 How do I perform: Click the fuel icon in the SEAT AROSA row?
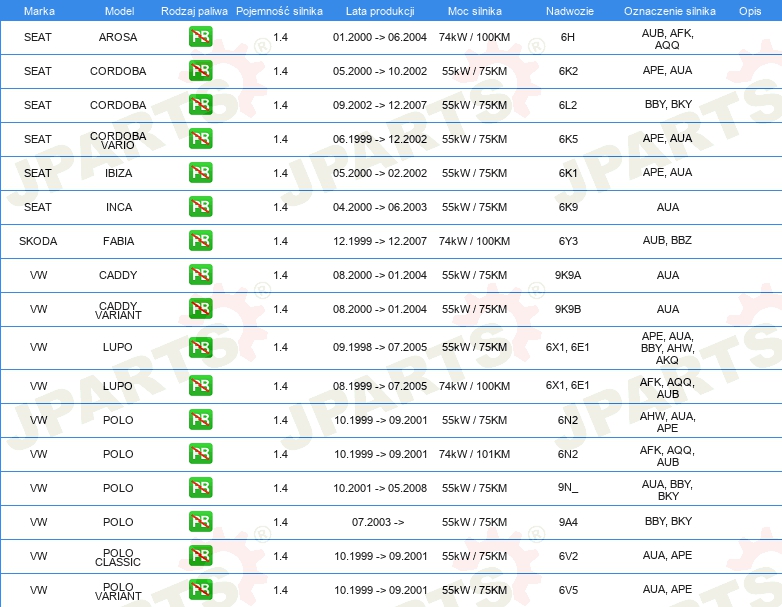200,37
